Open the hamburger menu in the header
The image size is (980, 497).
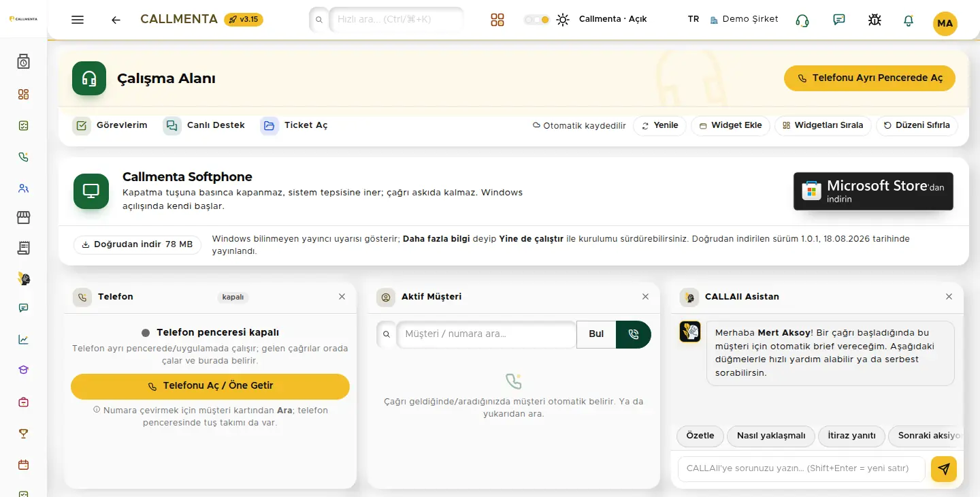tap(78, 20)
